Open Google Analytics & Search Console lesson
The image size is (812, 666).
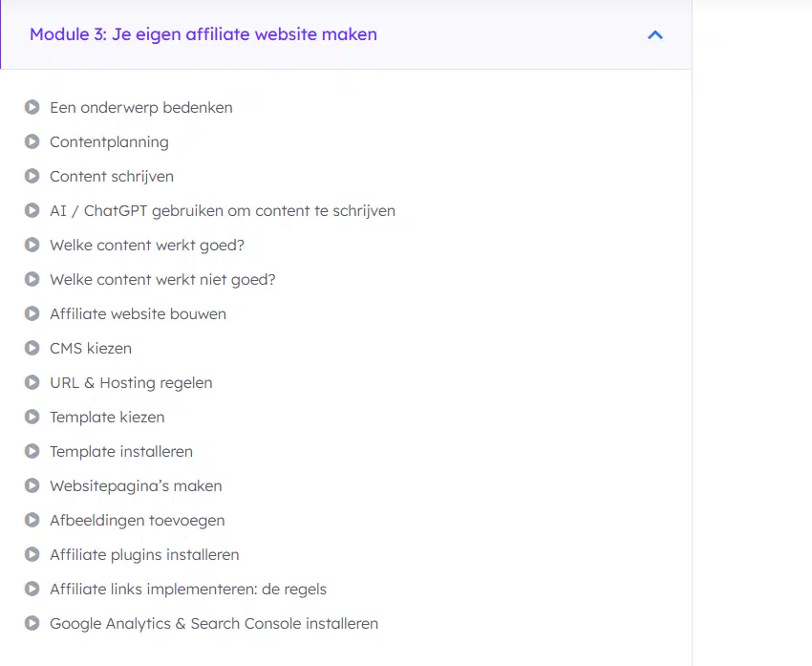click(214, 623)
